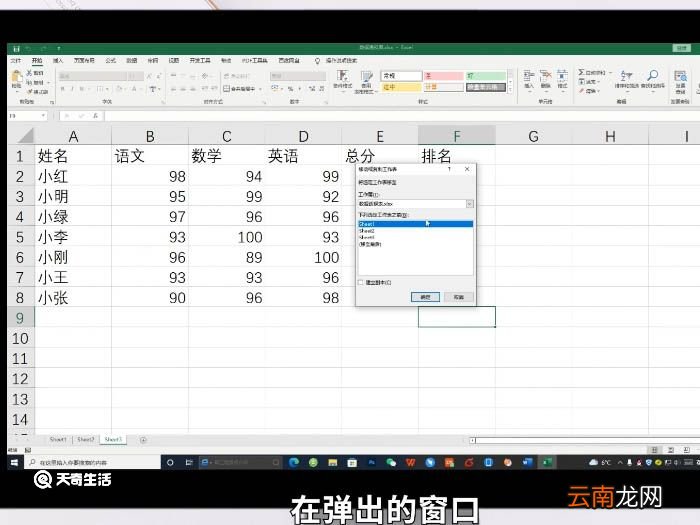Click the Insert cells icon
The width and height of the screenshot is (700, 525).
coord(529,76)
